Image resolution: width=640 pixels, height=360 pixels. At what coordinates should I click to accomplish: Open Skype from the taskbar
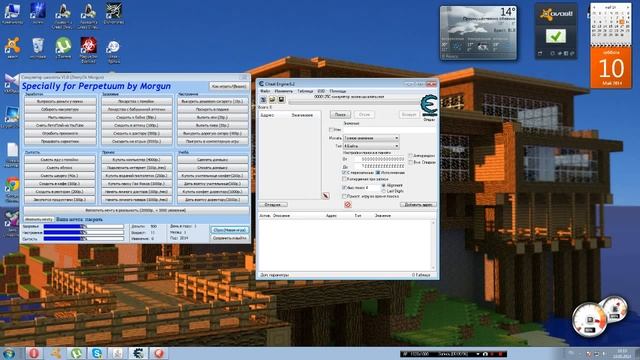point(97,353)
